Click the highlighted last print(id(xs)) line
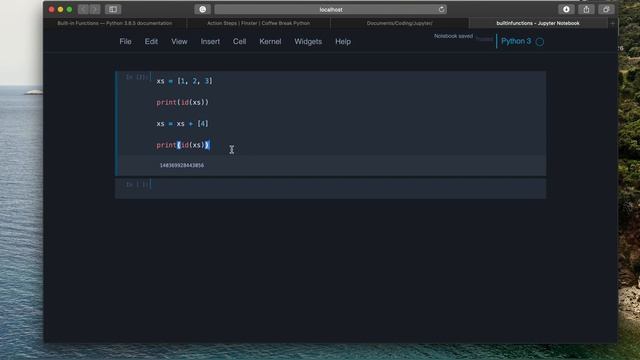The width and height of the screenshot is (640, 360). pos(183,145)
